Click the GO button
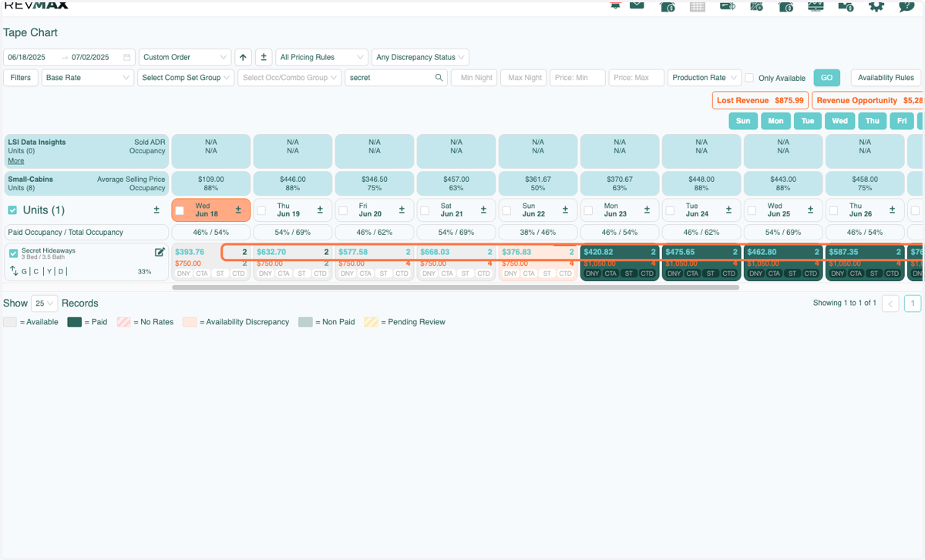 coord(827,78)
